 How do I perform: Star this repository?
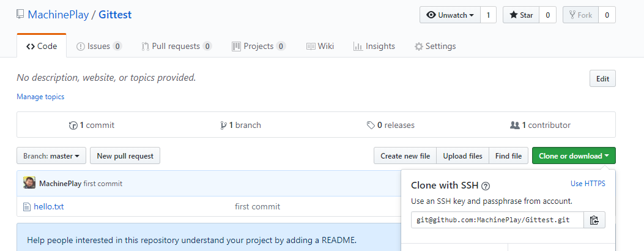click(x=521, y=15)
